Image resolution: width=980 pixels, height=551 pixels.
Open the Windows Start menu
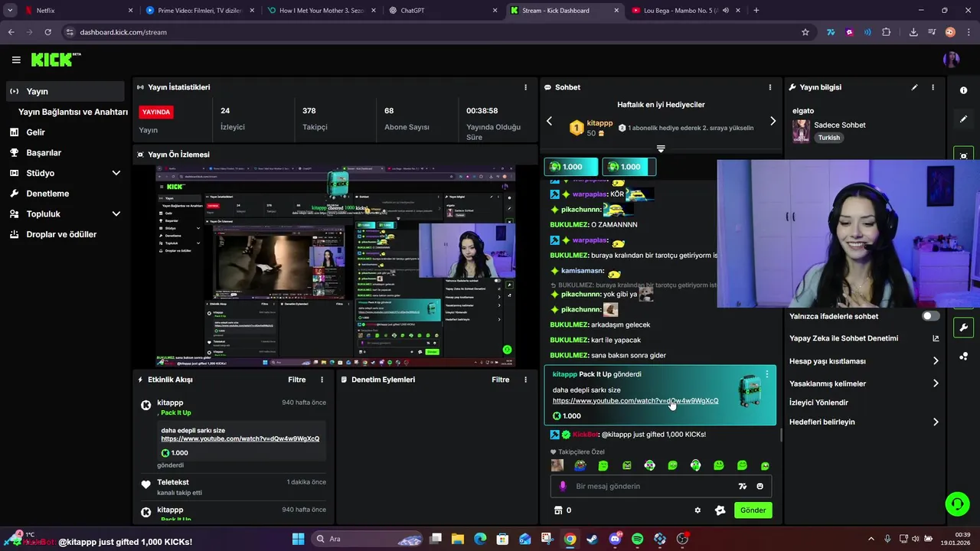[298, 539]
